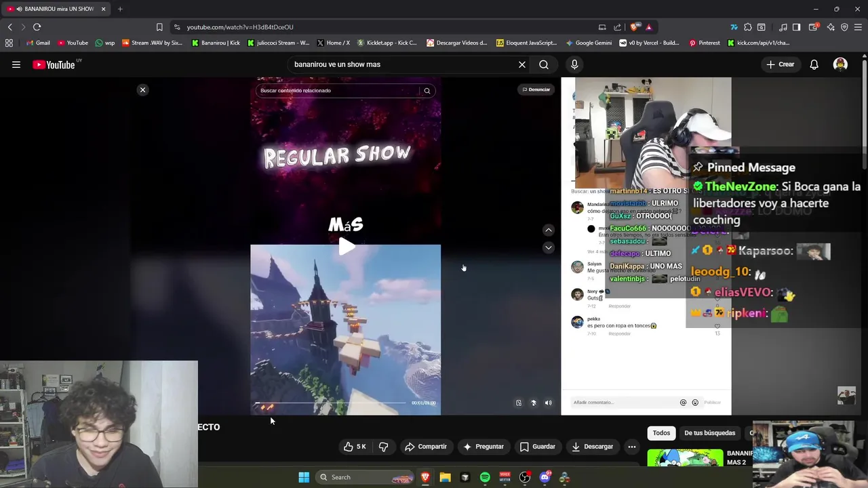Open the browser extensions puzzle icon
Image resolution: width=868 pixels, height=488 pixels.
coord(747,27)
